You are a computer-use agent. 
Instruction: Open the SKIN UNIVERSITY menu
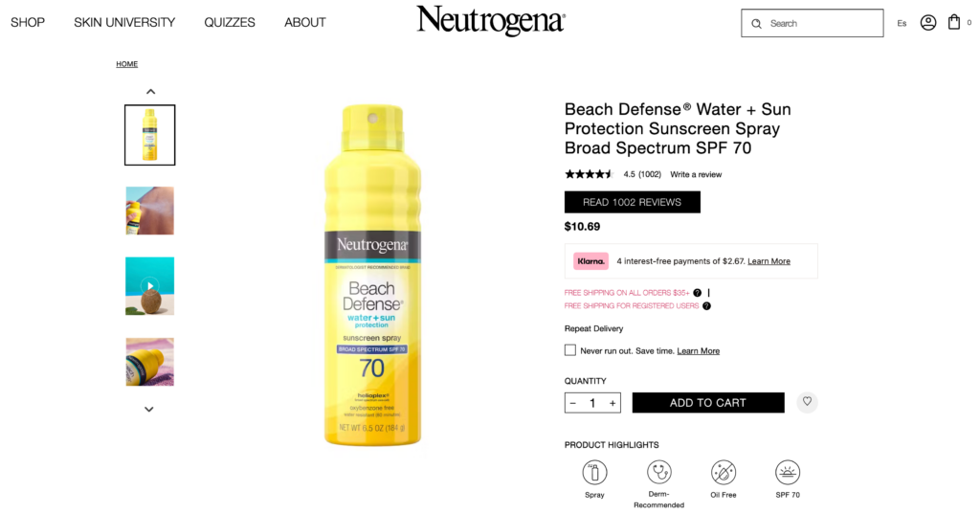point(124,23)
